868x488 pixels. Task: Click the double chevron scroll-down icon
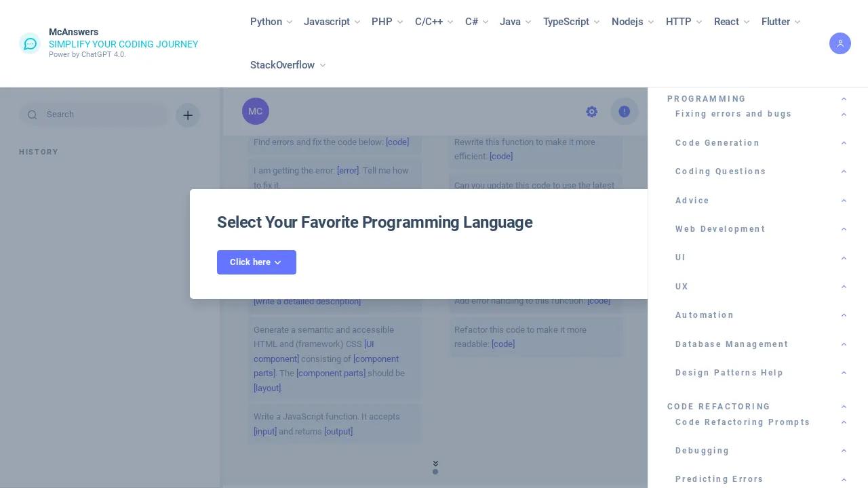coord(435,464)
